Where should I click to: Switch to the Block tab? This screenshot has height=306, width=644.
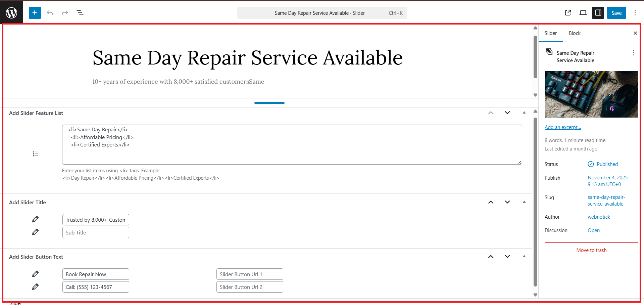coord(575,33)
